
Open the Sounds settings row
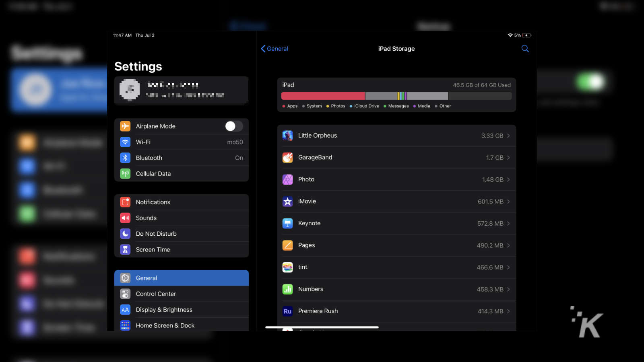(x=182, y=218)
